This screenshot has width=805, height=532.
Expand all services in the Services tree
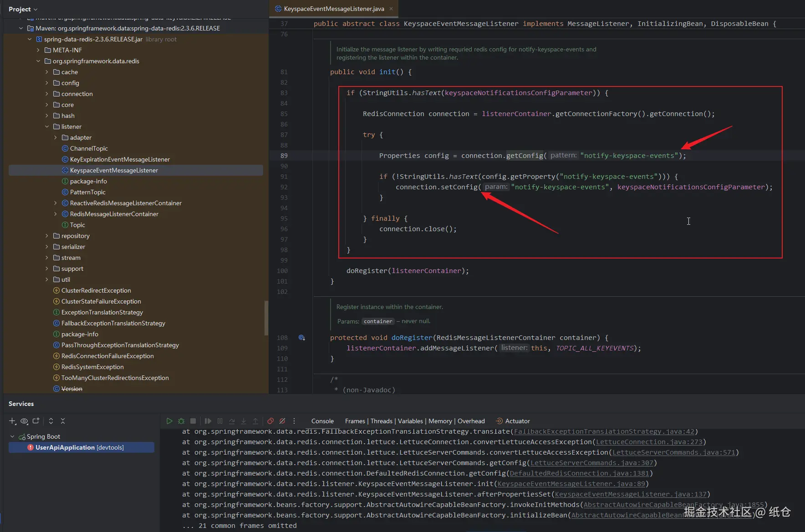pyautogui.click(x=51, y=421)
